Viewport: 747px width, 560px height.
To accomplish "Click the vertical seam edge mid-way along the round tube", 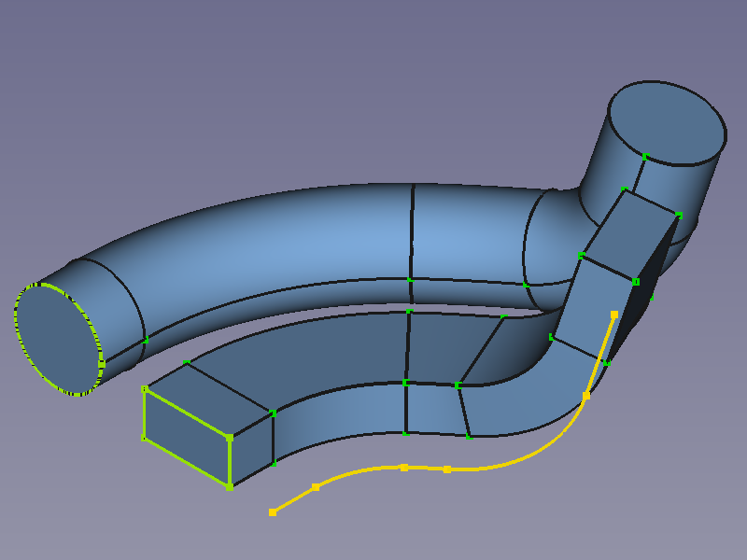I will coord(412,233).
